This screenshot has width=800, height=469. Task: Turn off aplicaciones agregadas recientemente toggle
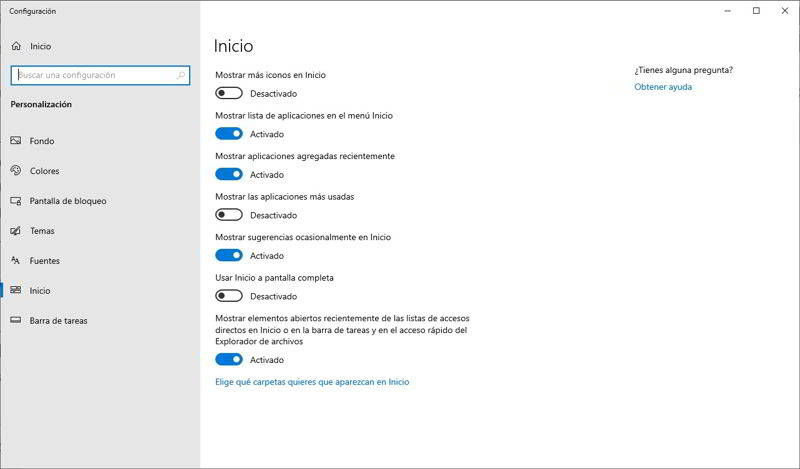[229, 174]
